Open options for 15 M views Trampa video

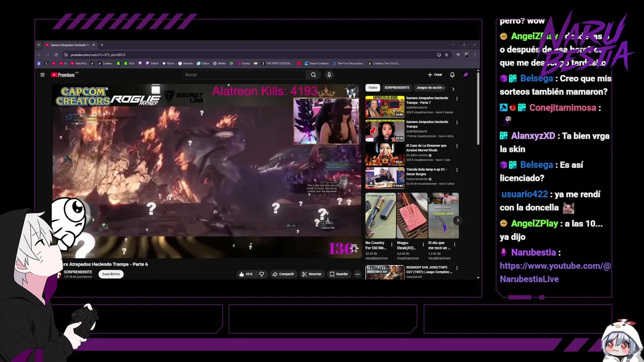457,122
